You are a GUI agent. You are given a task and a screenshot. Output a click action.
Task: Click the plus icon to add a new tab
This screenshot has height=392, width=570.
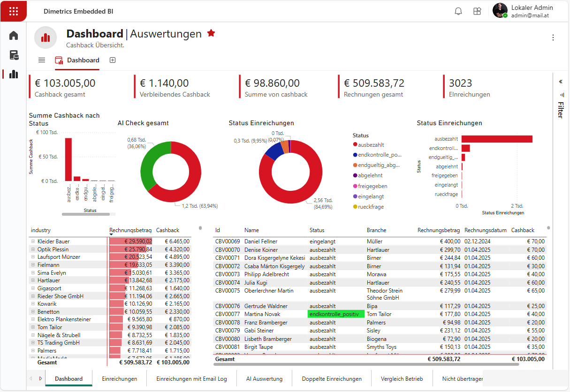(112, 60)
